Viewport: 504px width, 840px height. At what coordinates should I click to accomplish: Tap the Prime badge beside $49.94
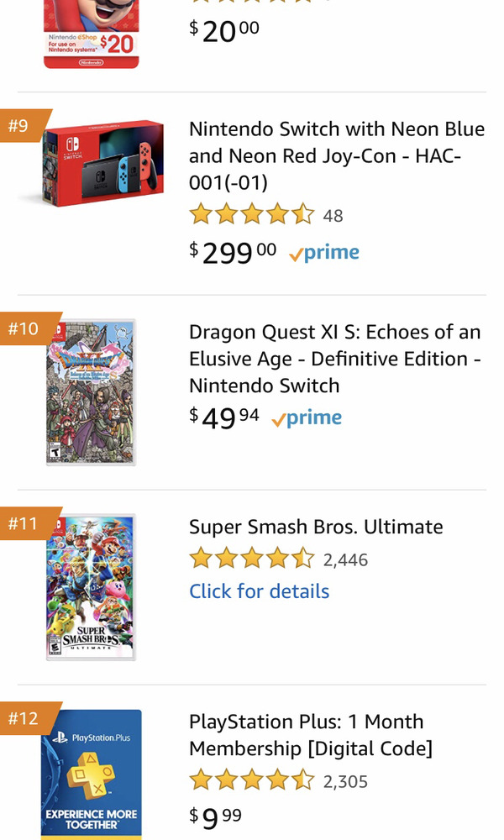(x=307, y=418)
